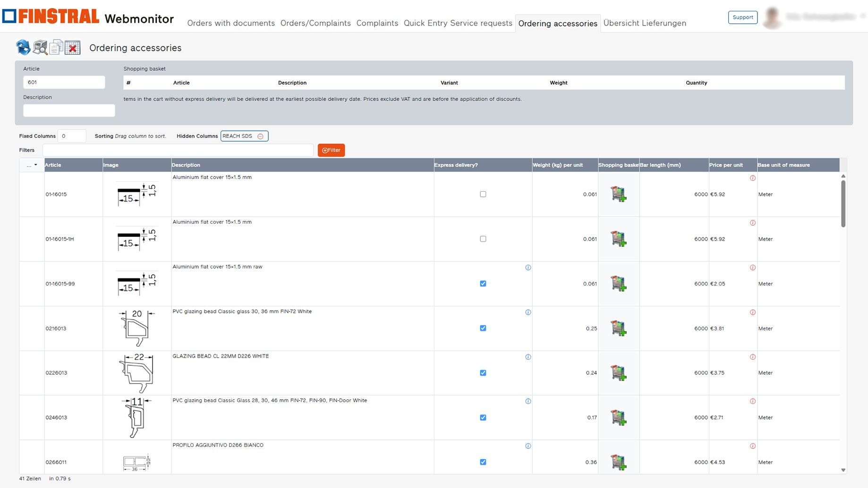The height and width of the screenshot is (488, 868).
Task: Uncheck express delivery for article 0266011
Action: 483,462
